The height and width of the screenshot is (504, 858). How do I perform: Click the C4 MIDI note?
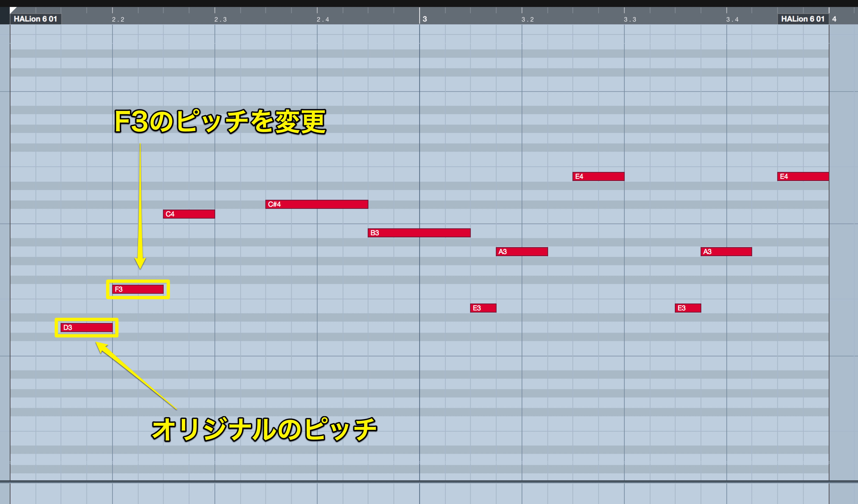coord(189,214)
